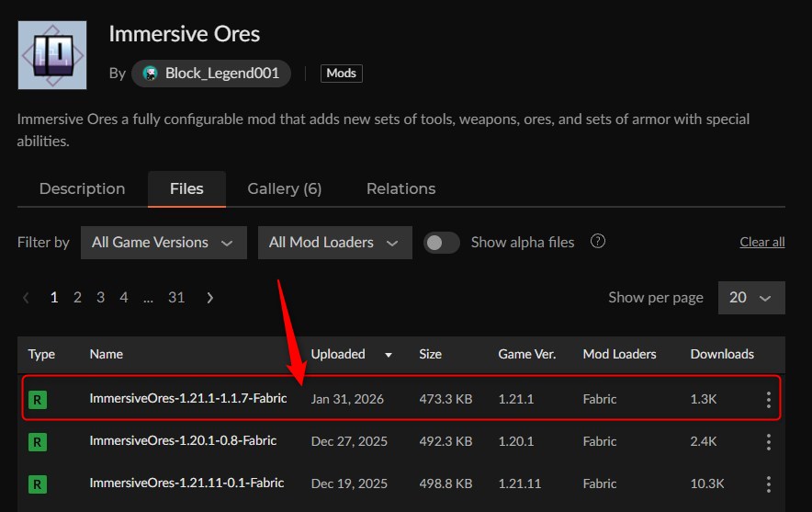Screen dimensions: 812x512
Task: Click the Dec 19, 2025 upload date
Action: coord(349,484)
